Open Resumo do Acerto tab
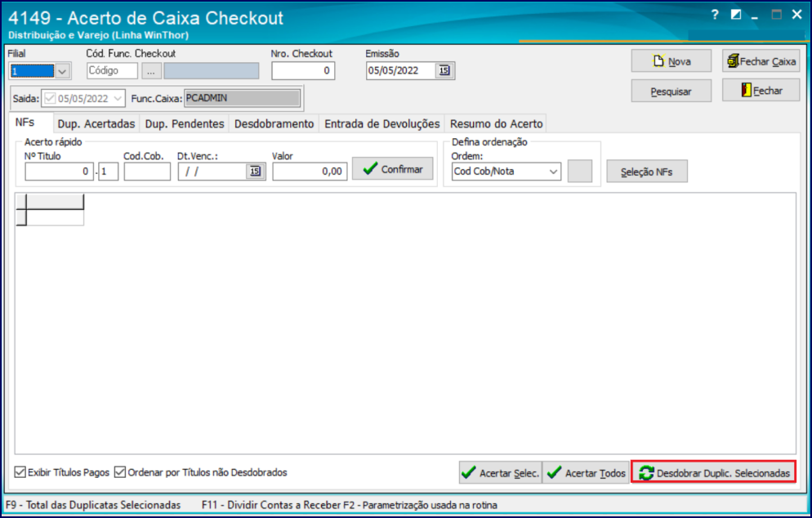The width and height of the screenshot is (812, 518). (x=496, y=124)
